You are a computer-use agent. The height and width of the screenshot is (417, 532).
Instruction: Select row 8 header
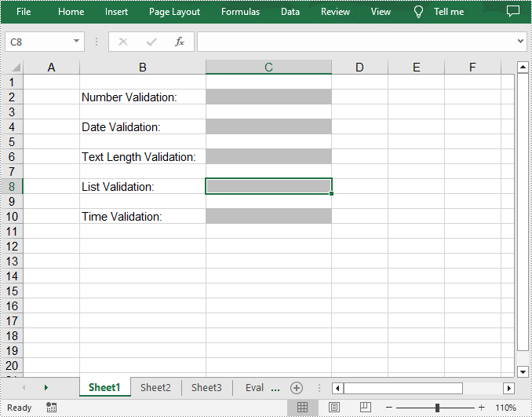click(x=12, y=186)
